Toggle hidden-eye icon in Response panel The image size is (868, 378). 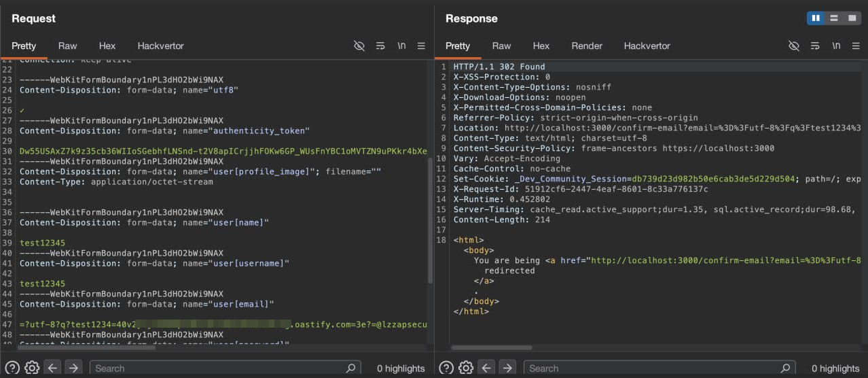point(793,46)
